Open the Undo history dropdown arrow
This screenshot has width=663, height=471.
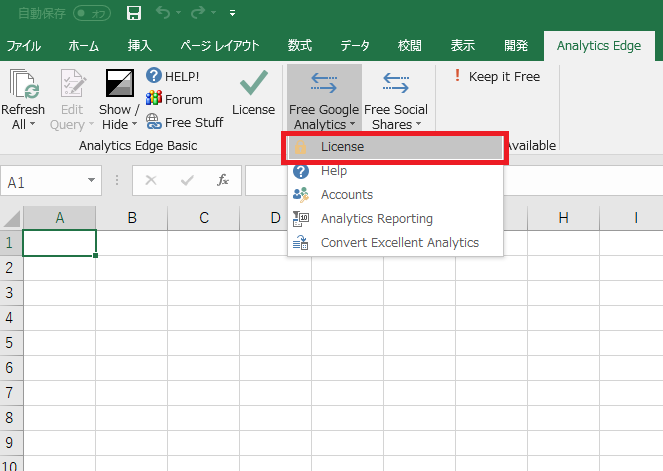tap(178, 13)
